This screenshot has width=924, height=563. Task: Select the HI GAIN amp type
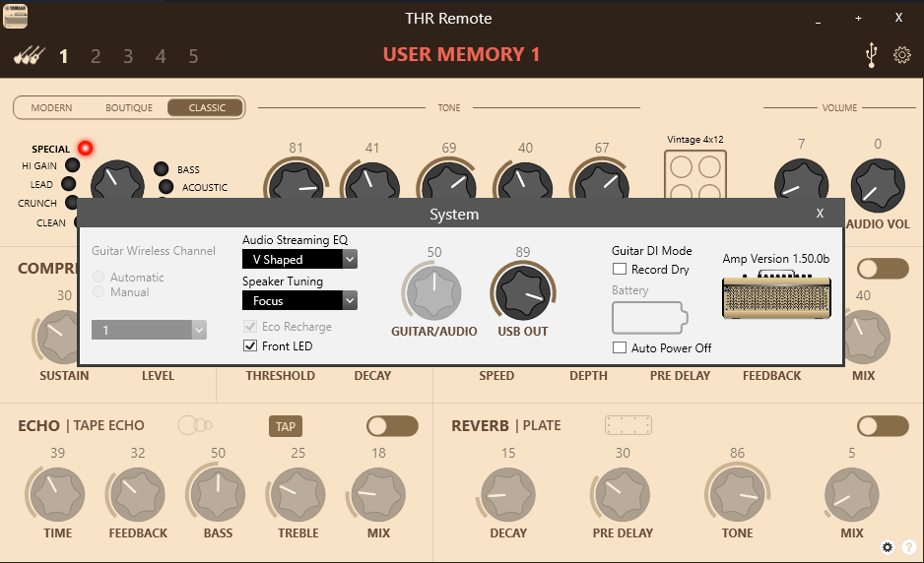[72, 165]
